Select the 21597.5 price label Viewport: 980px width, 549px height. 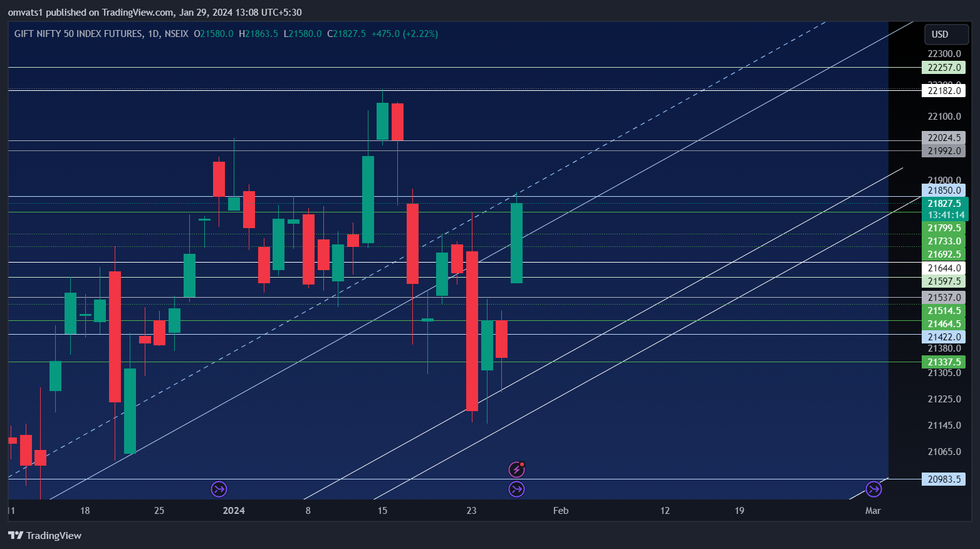pos(944,281)
